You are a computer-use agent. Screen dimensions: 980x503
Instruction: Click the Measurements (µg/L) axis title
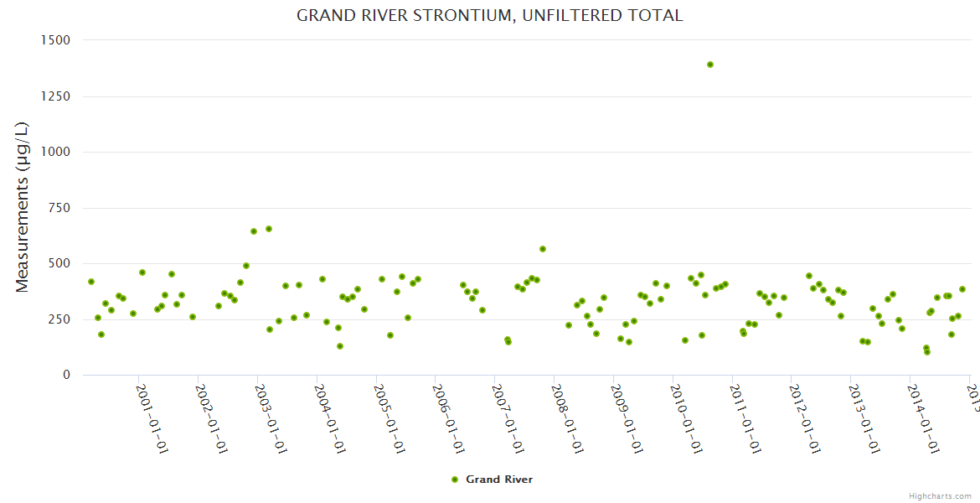[23, 207]
